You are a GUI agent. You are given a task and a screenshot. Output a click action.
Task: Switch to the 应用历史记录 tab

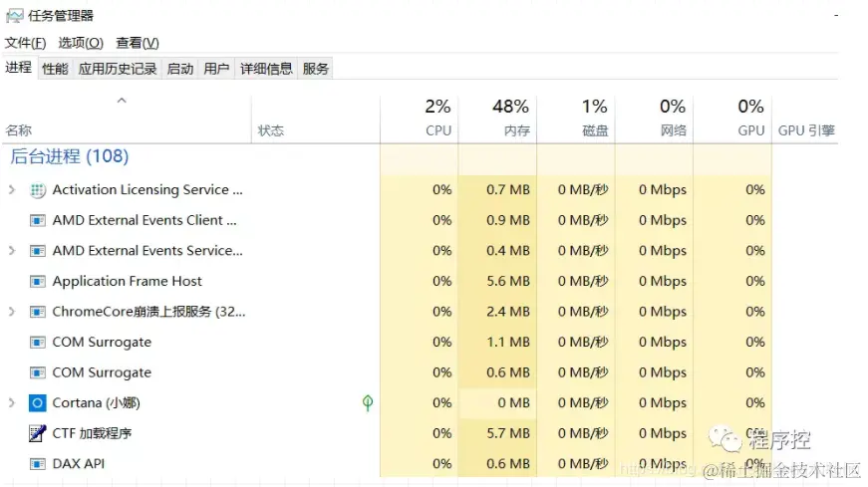point(118,69)
